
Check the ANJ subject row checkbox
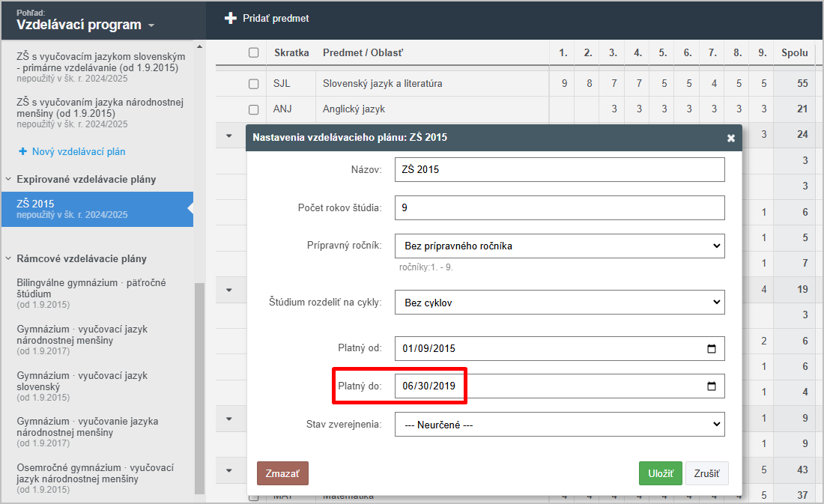point(254,109)
